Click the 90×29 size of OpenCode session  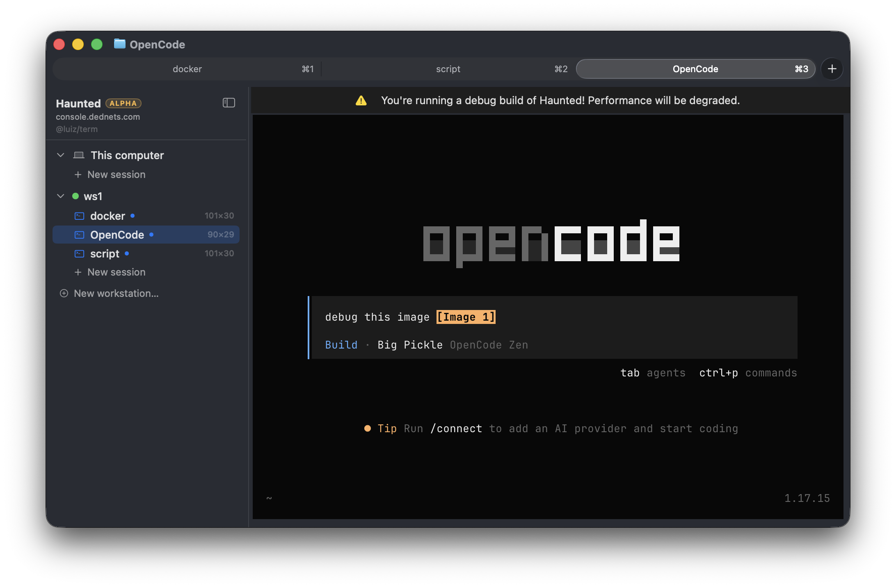[221, 235]
